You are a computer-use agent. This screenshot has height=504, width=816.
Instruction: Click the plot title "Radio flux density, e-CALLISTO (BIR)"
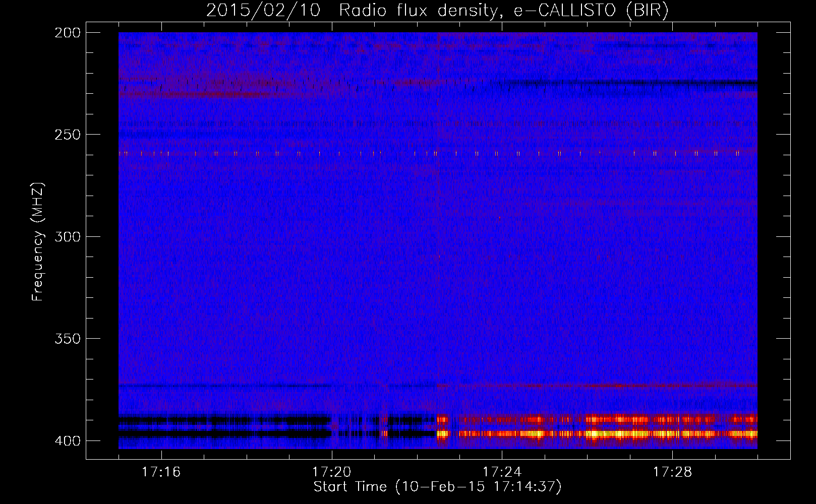(x=504, y=11)
